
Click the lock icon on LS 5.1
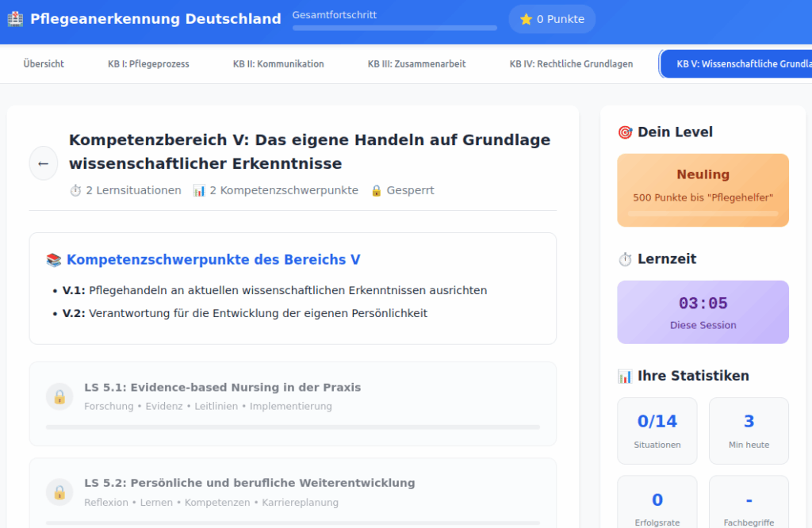point(59,396)
